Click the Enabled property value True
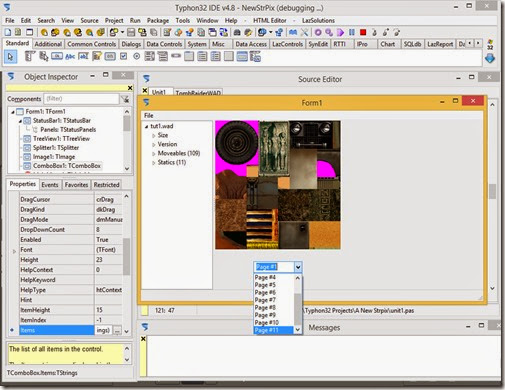The width and height of the screenshot is (505, 390). point(102,240)
